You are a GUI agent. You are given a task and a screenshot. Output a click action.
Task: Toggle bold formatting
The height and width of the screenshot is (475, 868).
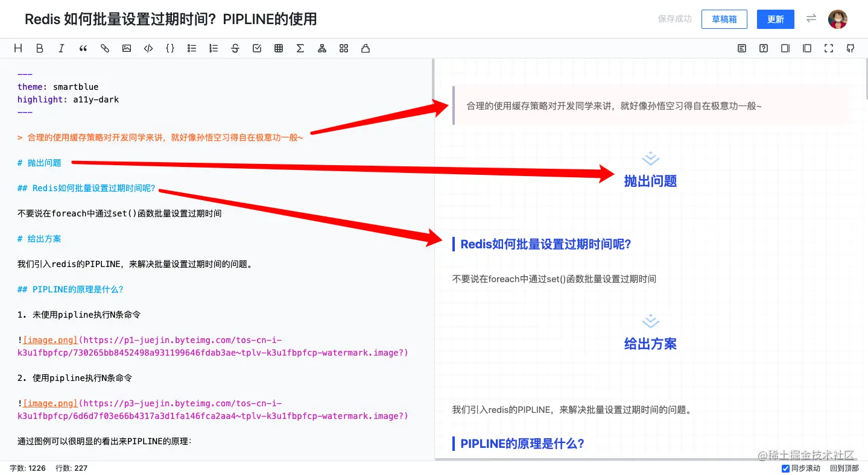click(40, 49)
